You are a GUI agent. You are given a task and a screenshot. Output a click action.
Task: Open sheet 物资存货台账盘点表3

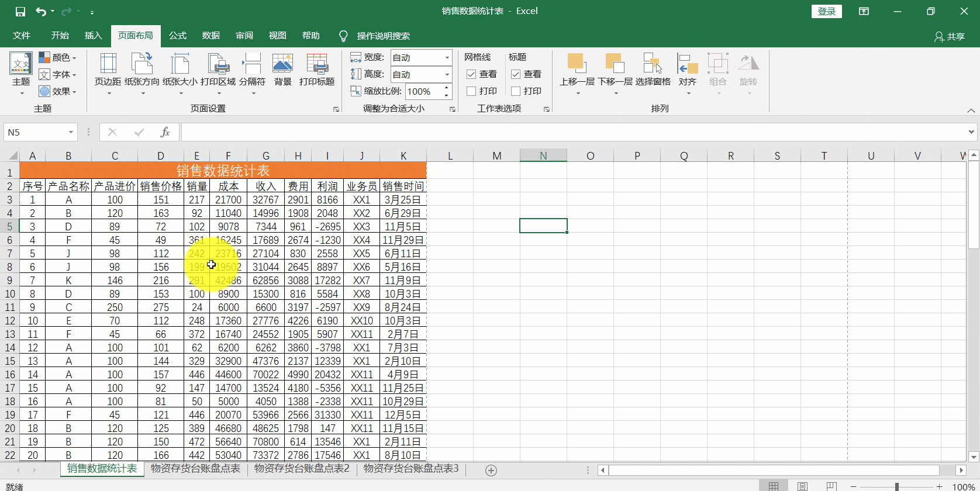coord(411,469)
